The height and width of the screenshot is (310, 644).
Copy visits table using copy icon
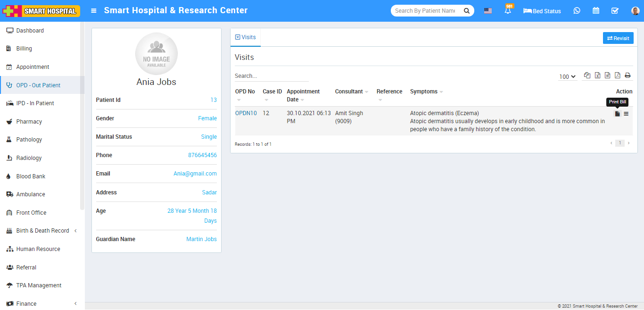pyautogui.click(x=587, y=75)
